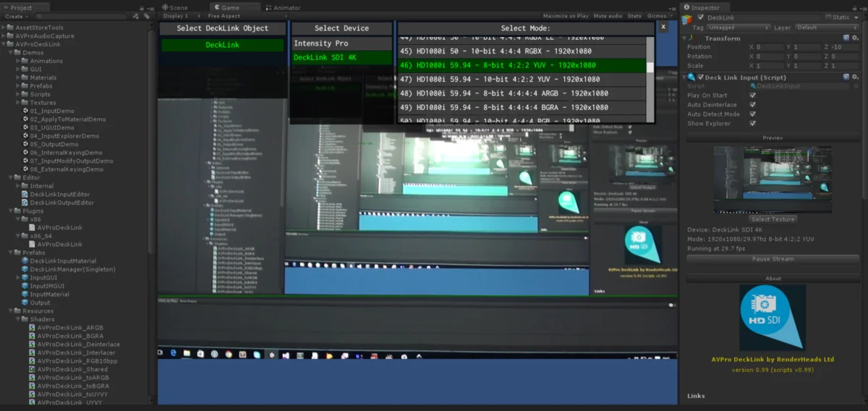Toggle the Static checkbox in Inspector
This screenshot has width=868, height=411.
(827, 17)
